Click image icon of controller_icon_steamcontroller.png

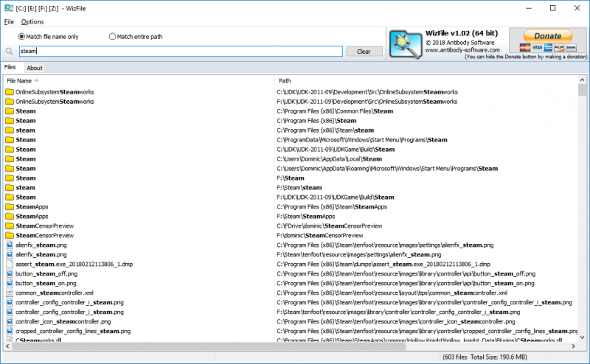(10, 321)
